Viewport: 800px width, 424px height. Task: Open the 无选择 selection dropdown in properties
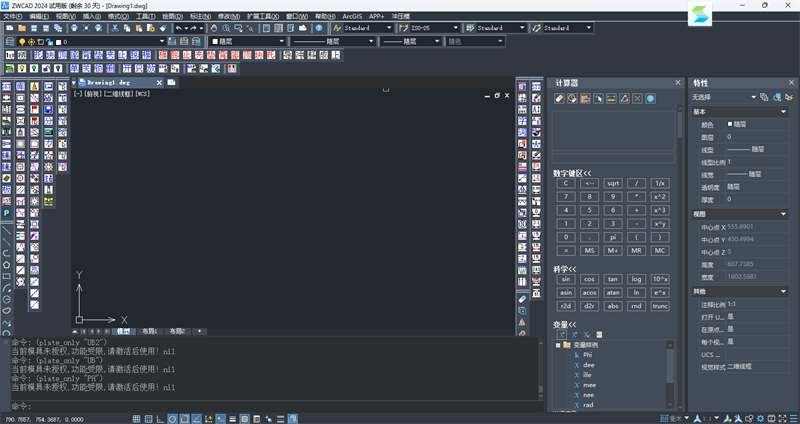pos(752,97)
